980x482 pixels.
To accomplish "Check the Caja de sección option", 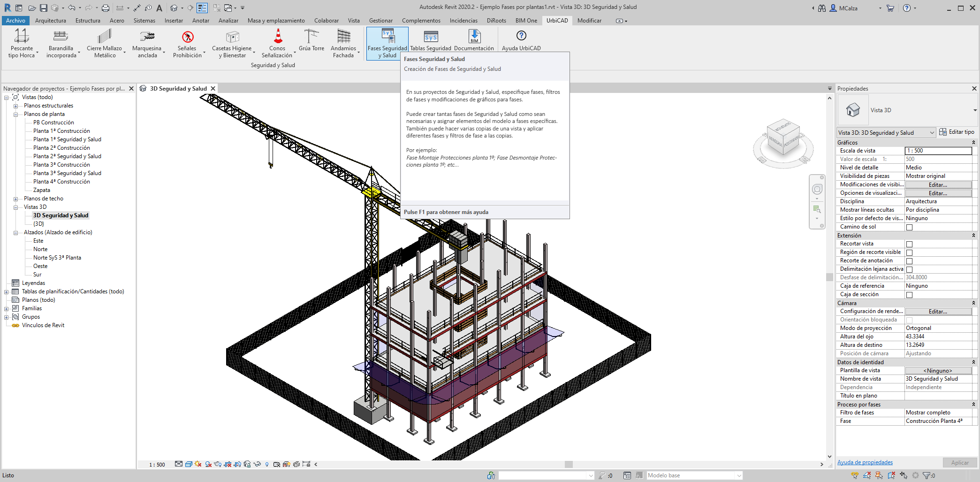I will click(x=909, y=295).
